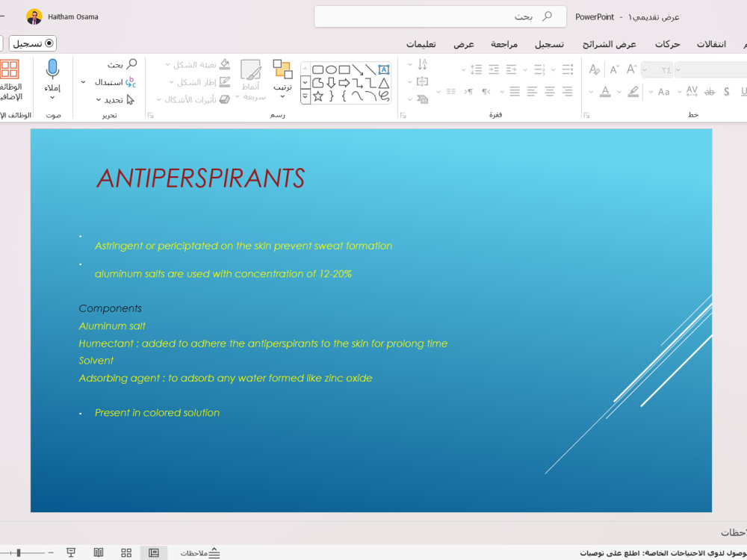Screen dimensions: 747x560
Task: Click Convert to SmartArt icon
Action: pyautogui.click(x=422, y=99)
